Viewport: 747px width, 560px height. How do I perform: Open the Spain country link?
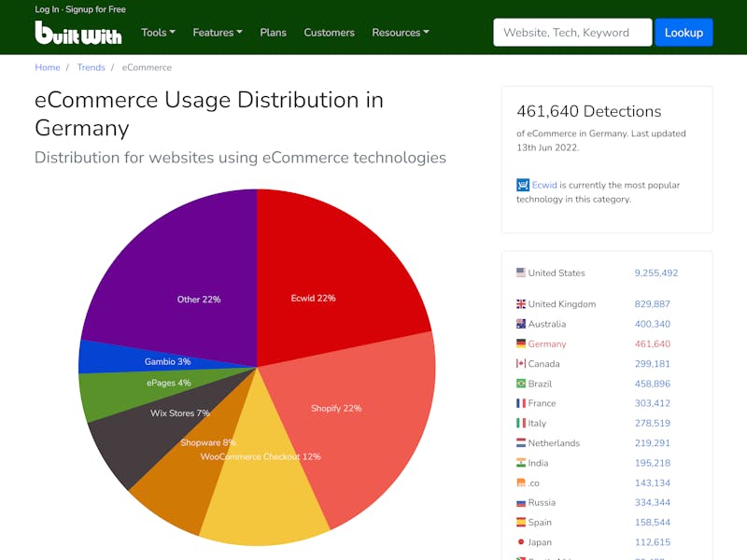540,523
